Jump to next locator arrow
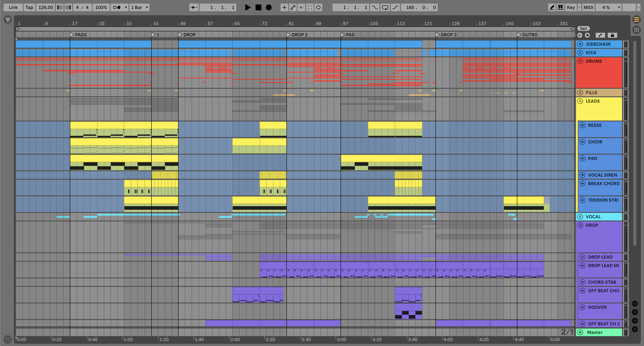 (587, 35)
